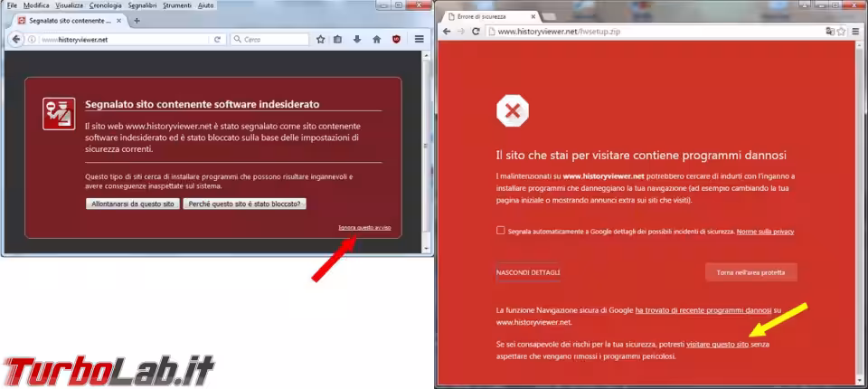The width and height of the screenshot is (868, 389).
Task: Open a new tab in Firefox
Action: pyautogui.click(x=137, y=21)
